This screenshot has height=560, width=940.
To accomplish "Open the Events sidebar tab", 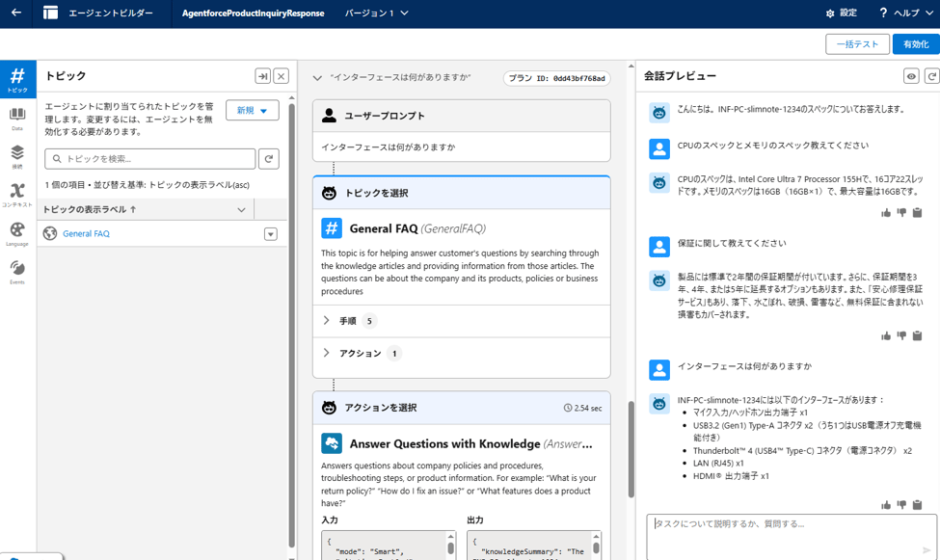I will click(17, 272).
